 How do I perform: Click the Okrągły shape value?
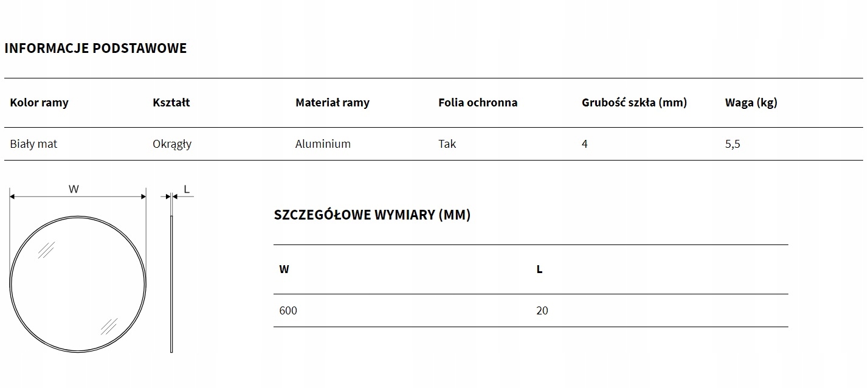(x=172, y=144)
